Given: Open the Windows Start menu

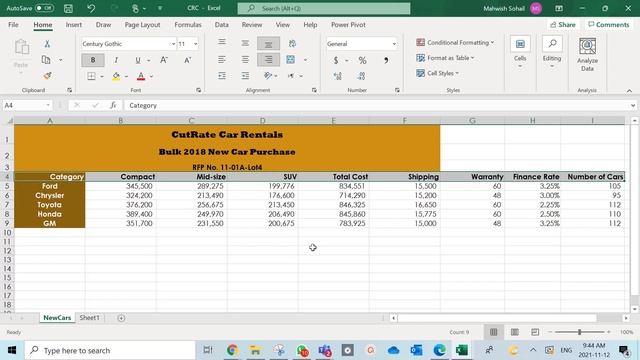Looking at the screenshot, I should (12, 350).
